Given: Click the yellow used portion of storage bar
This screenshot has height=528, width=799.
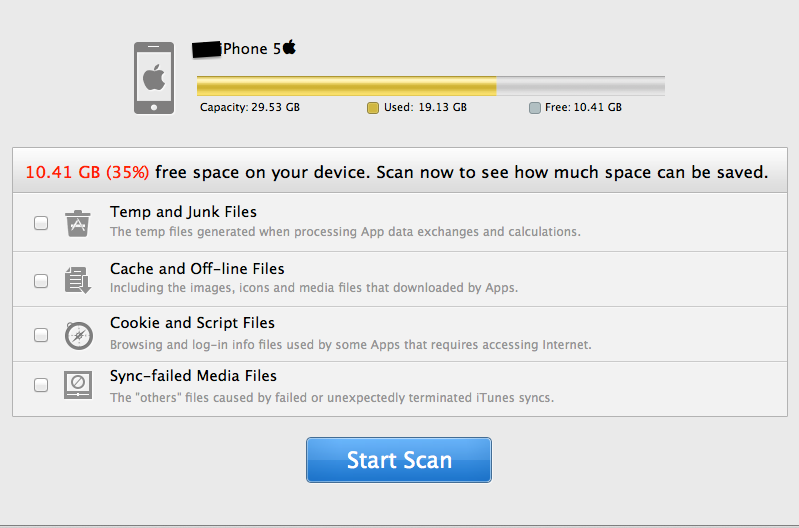Looking at the screenshot, I should (346, 85).
